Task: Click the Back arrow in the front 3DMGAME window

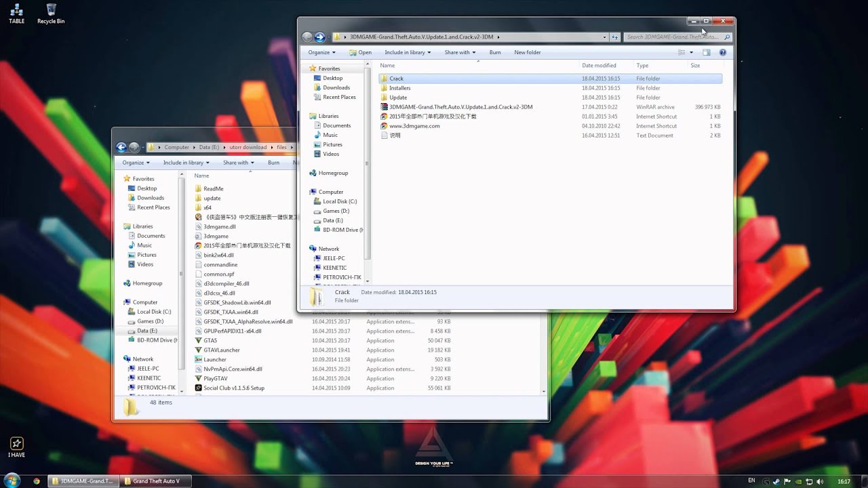Action: [307, 37]
